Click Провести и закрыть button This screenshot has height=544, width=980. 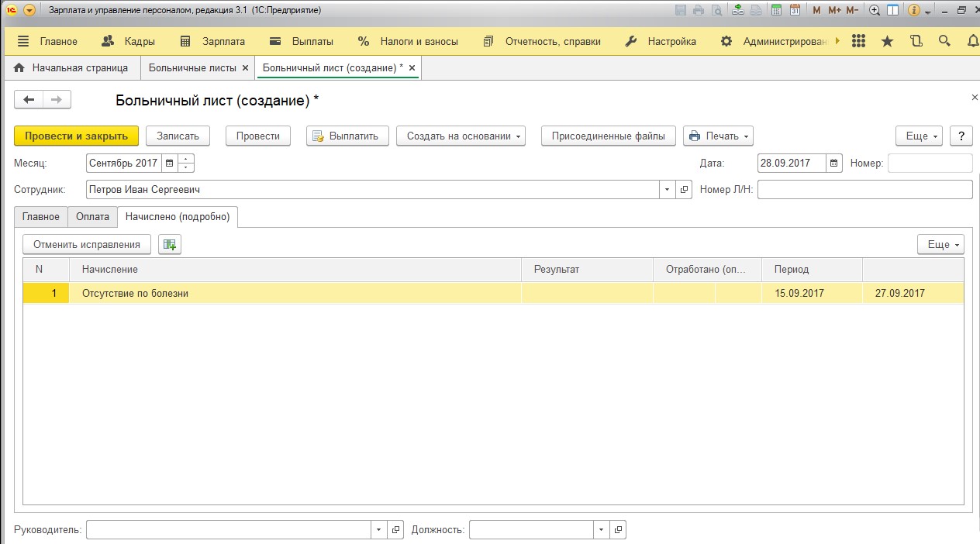[x=76, y=136]
